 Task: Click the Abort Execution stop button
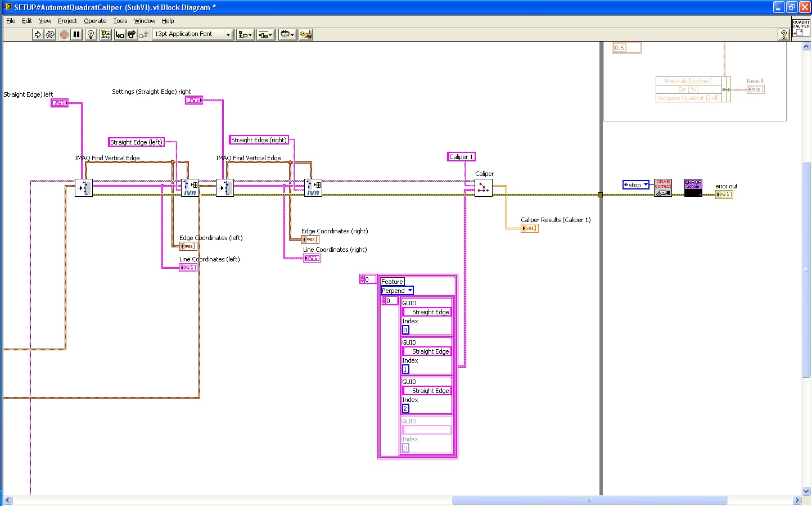64,34
